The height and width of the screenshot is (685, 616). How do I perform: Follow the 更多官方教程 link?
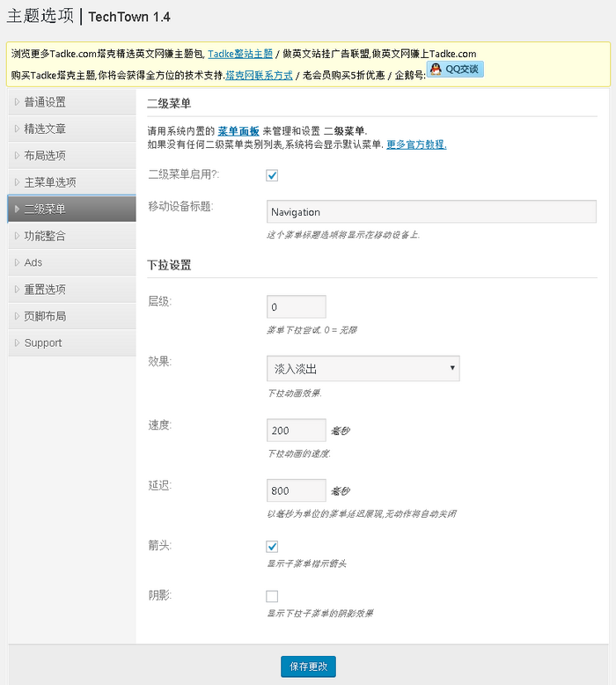416,144
